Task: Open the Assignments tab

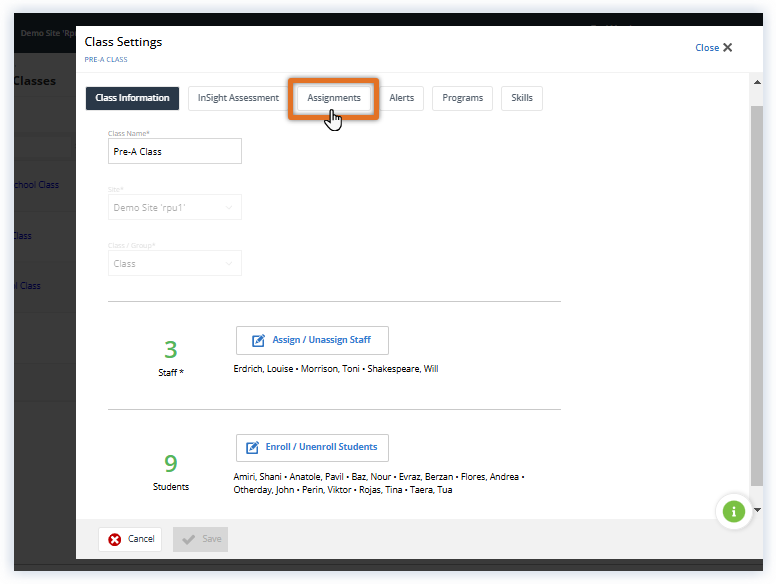Action: click(334, 98)
